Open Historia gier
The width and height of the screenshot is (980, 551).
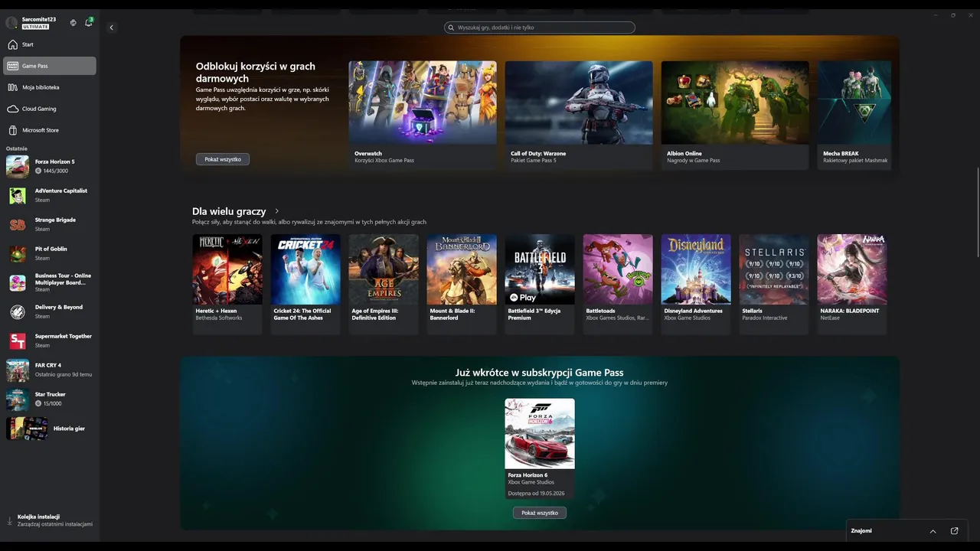click(50, 429)
